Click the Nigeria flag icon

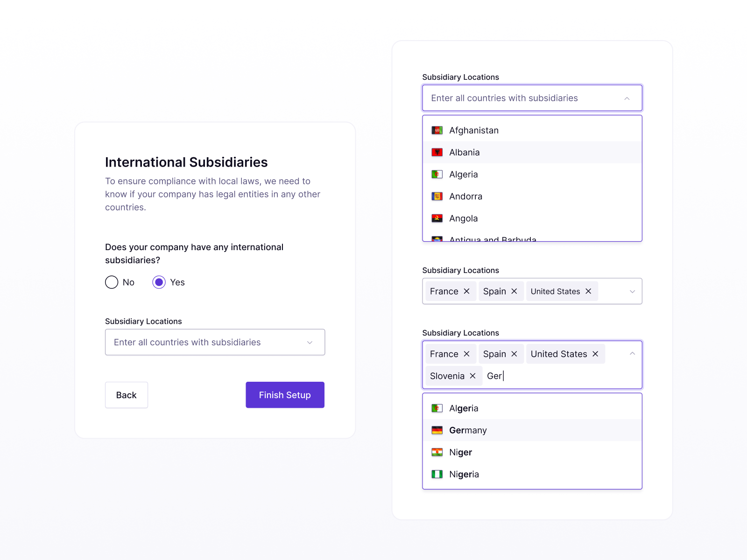(437, 474)
